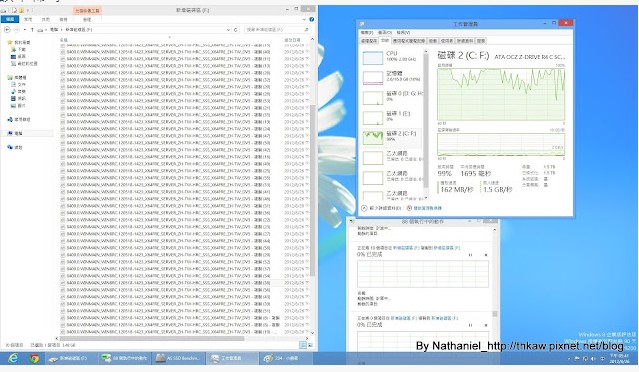The width and height of the screenshot is (639, 372).
Task: Go forward in File Explorer
Action: point(17,30)
